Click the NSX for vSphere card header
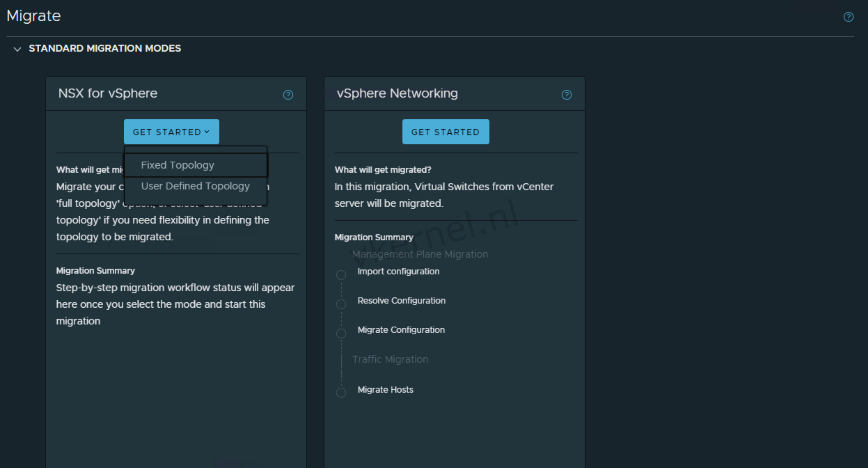This screenshot has width=868, height=468. click(108, 93)
